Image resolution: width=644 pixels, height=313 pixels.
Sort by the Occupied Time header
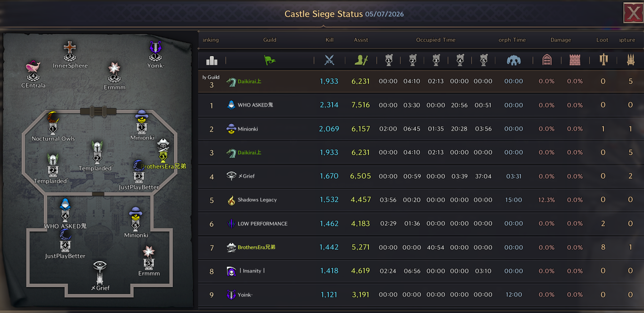click(435, 40)
